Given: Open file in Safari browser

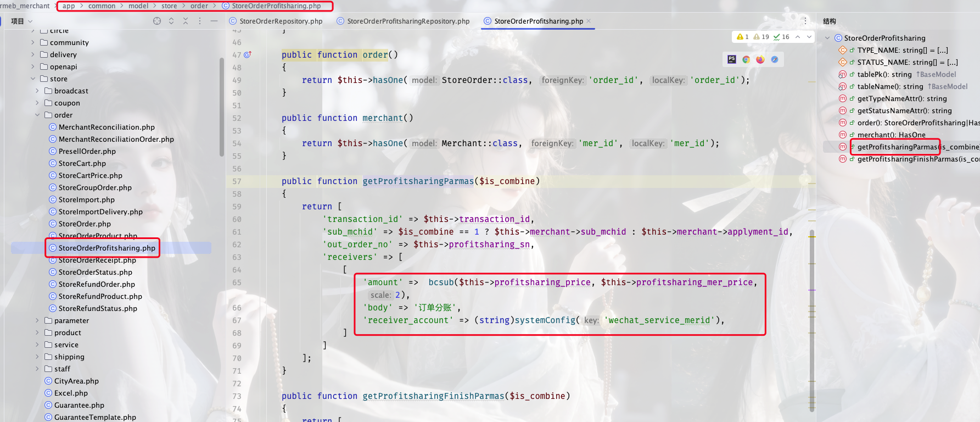Looking at the screenshot, I should pyautogui.click(x=775, y=59).
